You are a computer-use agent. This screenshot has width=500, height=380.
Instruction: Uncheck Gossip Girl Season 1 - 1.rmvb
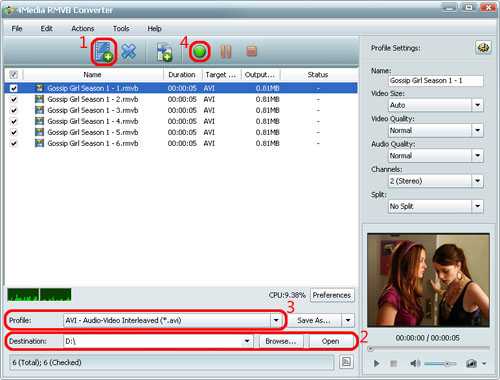pyautogui.click(x=14, y=88)
